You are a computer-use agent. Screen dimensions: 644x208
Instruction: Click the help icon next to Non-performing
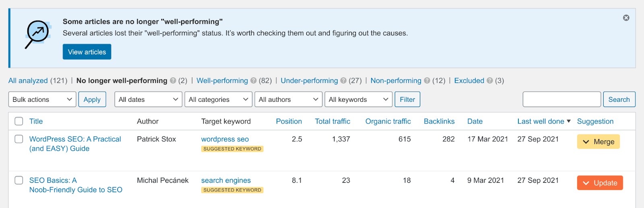click(427, 80)
